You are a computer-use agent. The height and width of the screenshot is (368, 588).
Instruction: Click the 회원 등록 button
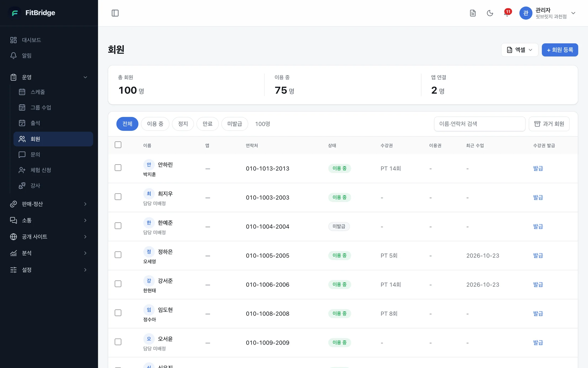[560, 50]
